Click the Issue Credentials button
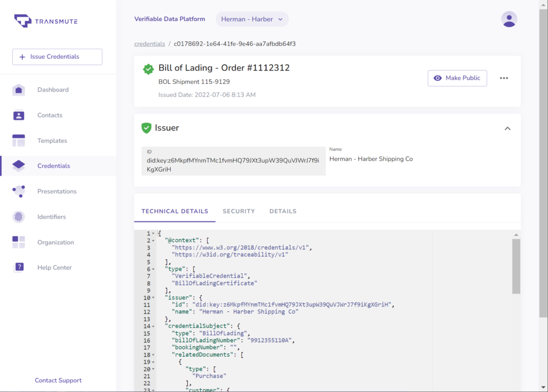 57,57
